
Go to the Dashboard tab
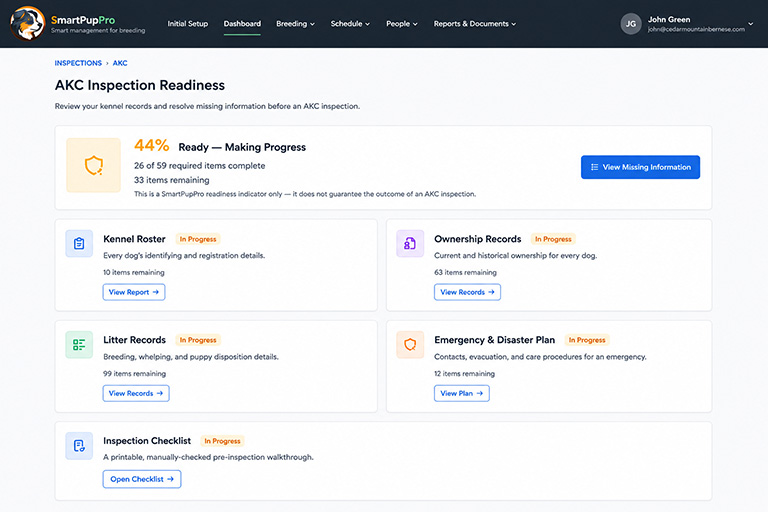point(242,24)
